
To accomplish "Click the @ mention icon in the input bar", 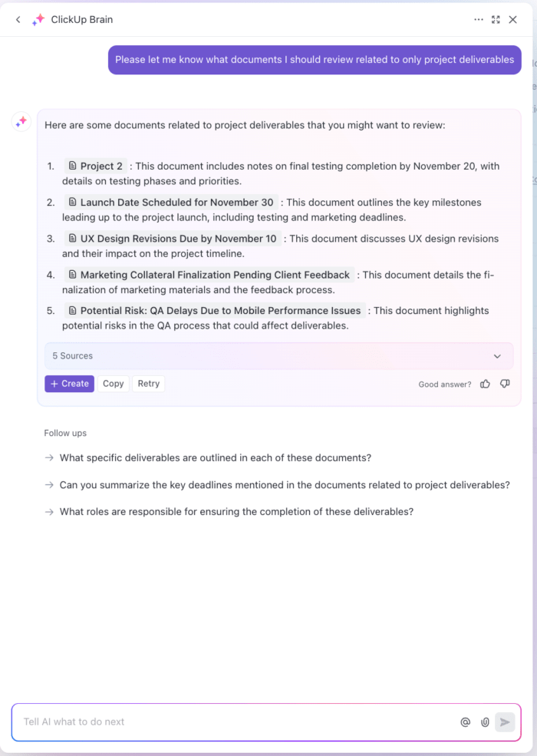I will coord(465,721).
